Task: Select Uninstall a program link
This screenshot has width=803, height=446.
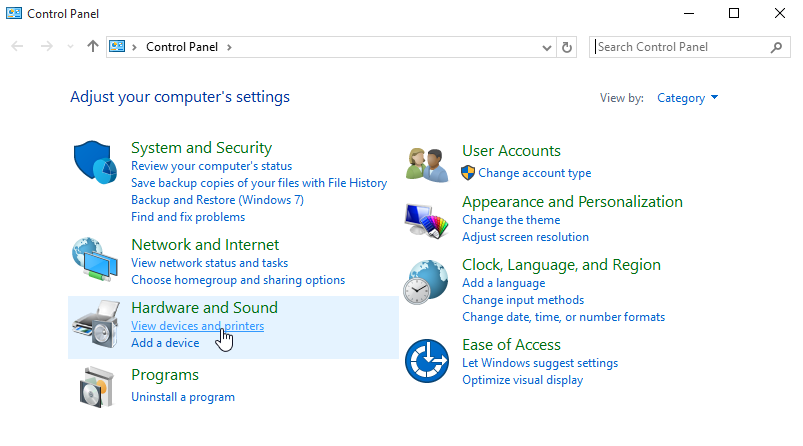Action: pos(183,397)
